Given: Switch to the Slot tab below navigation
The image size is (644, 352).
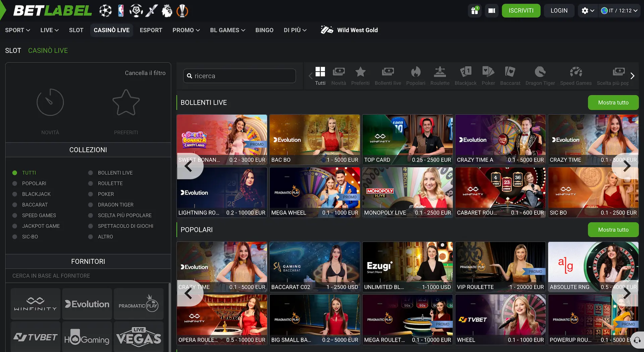Looking at the screenshot, I should (x=13, y=51).
